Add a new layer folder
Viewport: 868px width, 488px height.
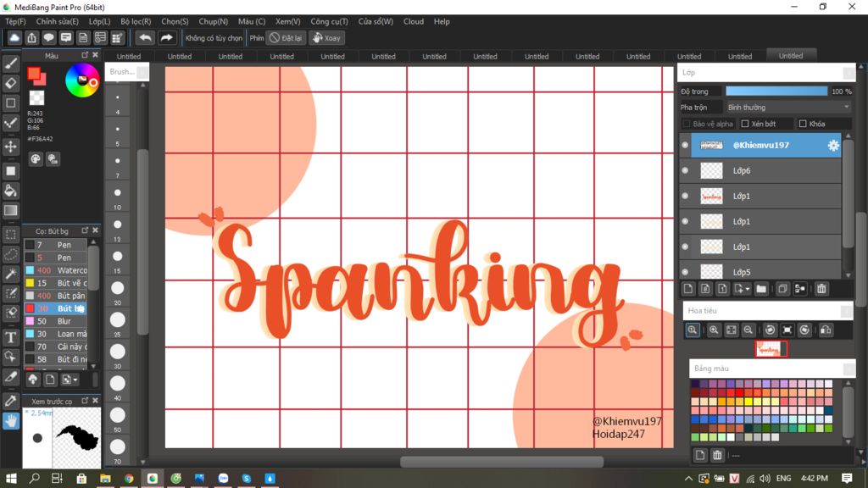pyautogui.click(x=761, y=289)
